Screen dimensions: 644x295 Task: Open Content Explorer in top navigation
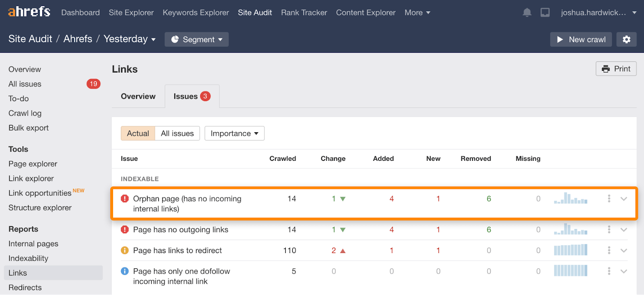point(366,12)
